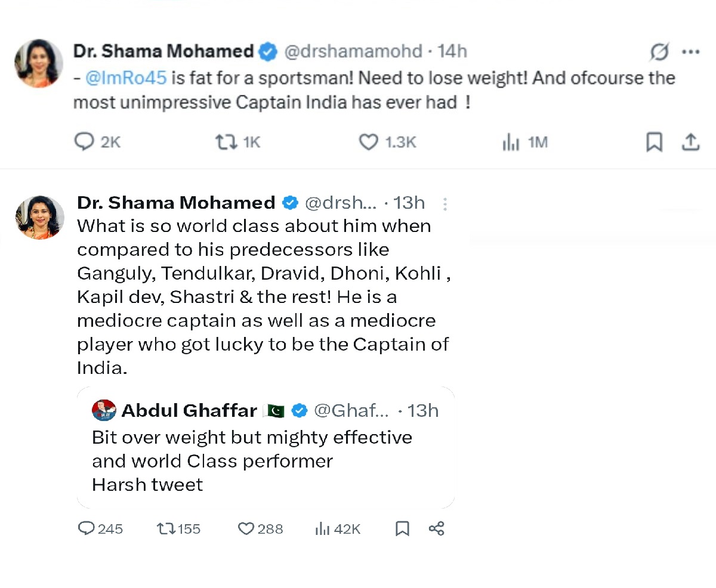View analytics of the 1M views tweet
This screenshot has height=588, width=716.
[x=511, y=142]
